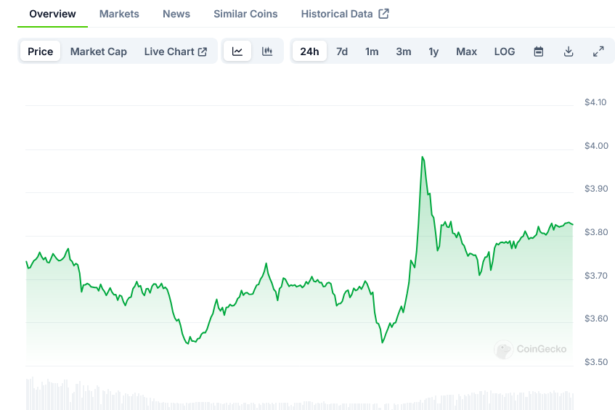Select the line chart view icon
615x410 pixels.
(237, 51)
